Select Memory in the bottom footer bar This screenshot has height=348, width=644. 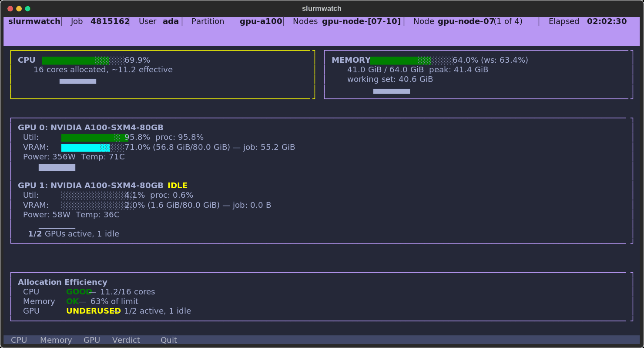tap(56, 340)
